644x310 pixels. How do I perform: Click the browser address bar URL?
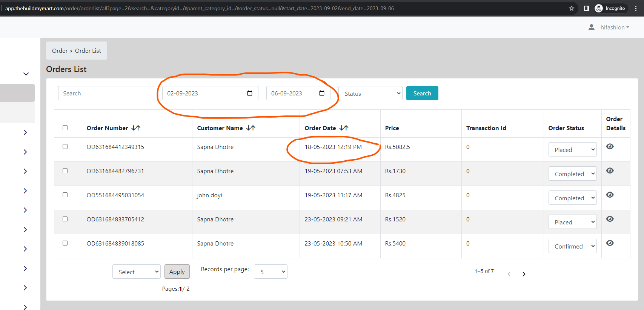coord(200,8)
